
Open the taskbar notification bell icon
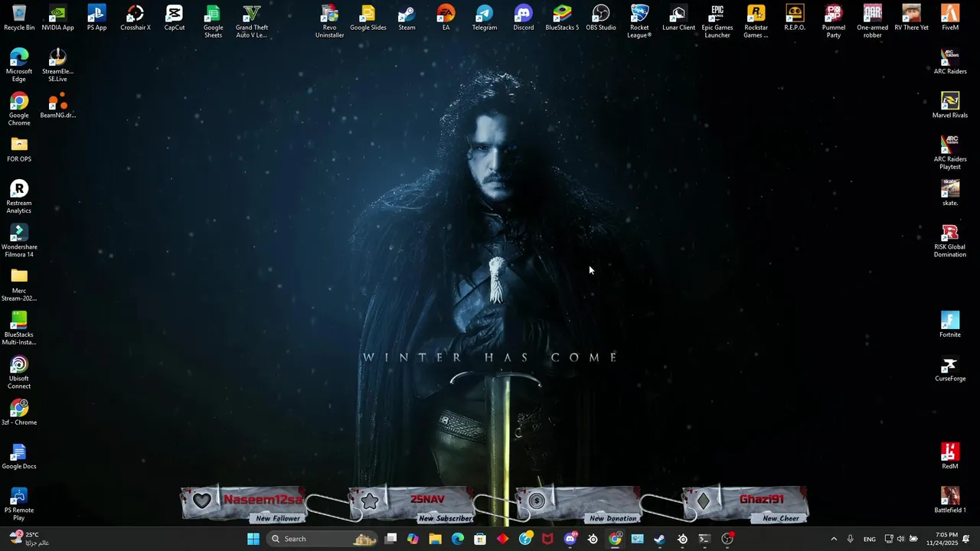965,539
